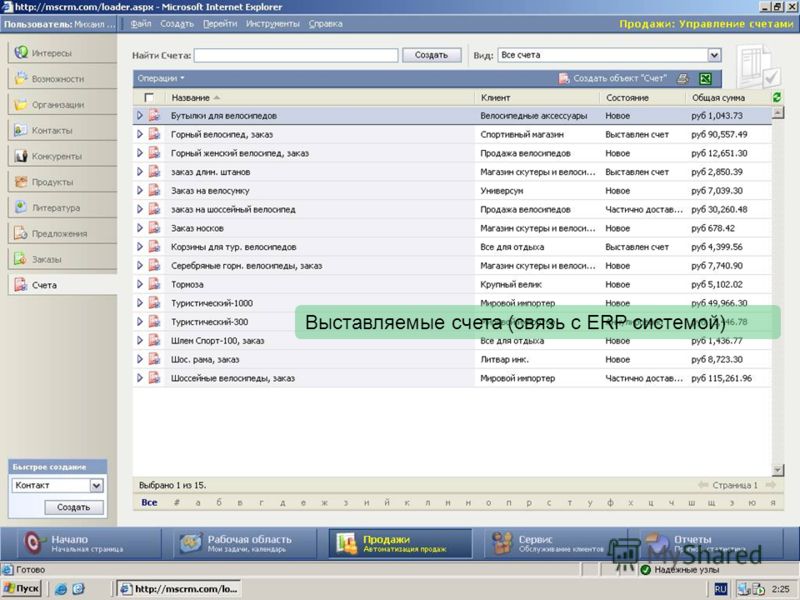Open Конкуренты in the sidebar
This screenshot has height=600, width=800.
(x=62, y=156)
